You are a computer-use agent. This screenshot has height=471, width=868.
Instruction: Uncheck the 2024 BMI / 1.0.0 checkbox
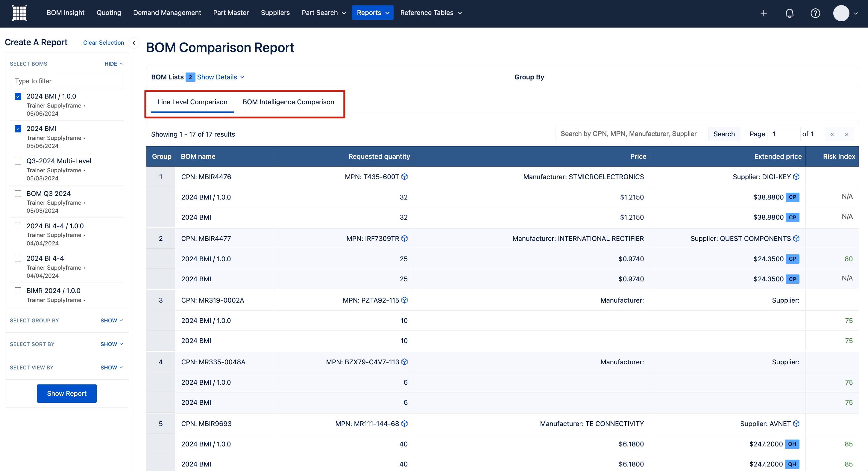click(18, 96)
